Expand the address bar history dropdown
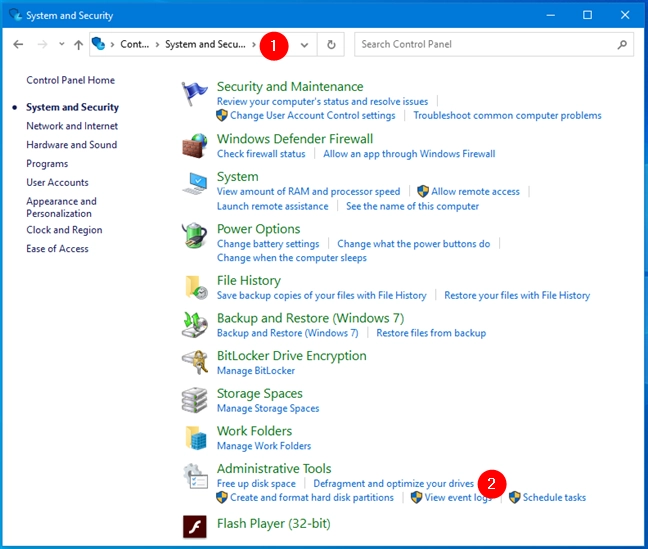 pyautogui.click(x=304, y=45)
